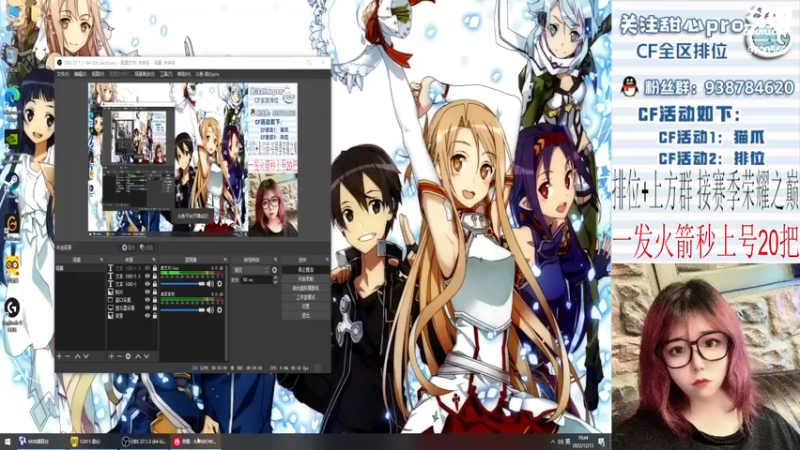Hide the 窗口采集 source

(x=147, y=300)
